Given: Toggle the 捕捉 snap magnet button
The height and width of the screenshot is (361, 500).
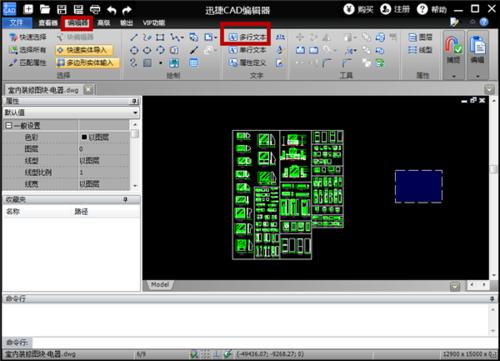Looking at the screenshot, I should (x=454, y=50).
